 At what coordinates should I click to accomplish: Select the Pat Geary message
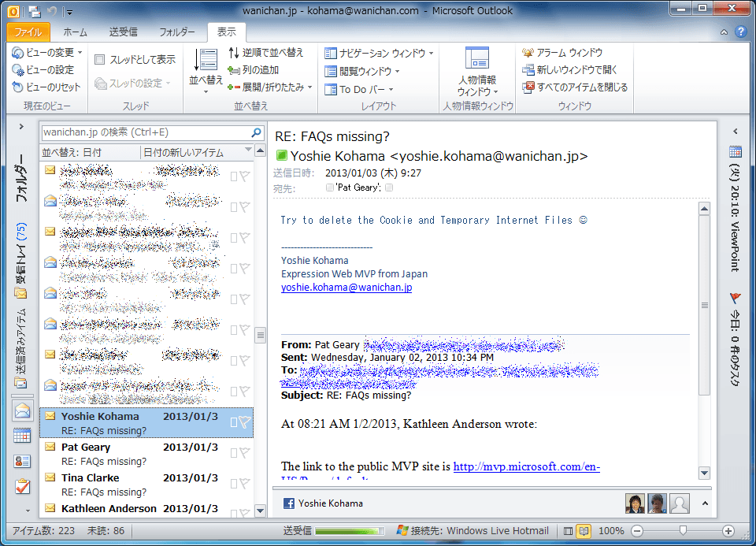point(146,454)
